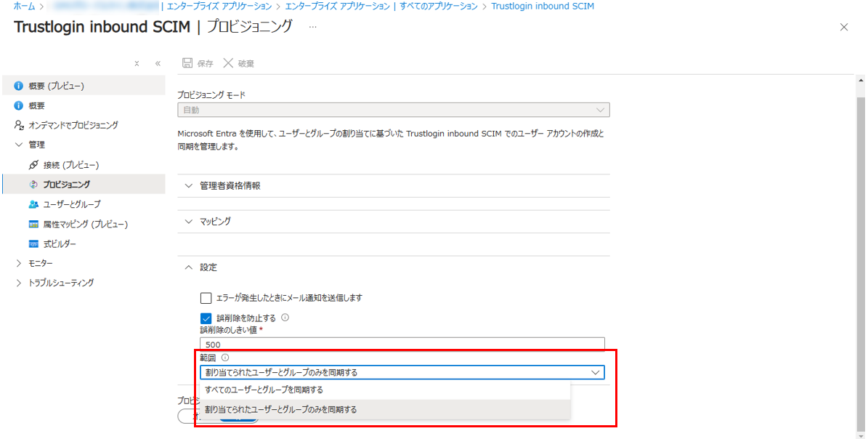Viewport: 868px width, 439px height.
Task: Collapse the sidebar with double-chevron icon
Action: (x=158, y=64)
